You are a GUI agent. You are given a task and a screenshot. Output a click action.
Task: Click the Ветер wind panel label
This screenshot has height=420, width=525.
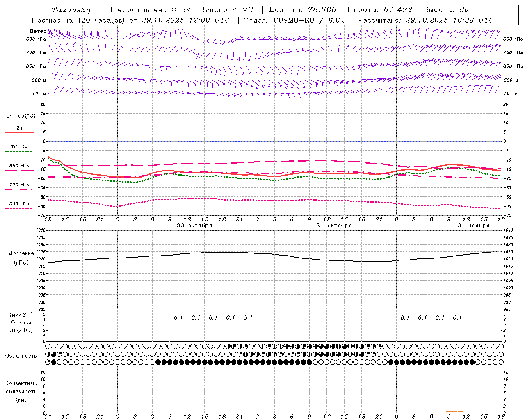tap(38, 31)
